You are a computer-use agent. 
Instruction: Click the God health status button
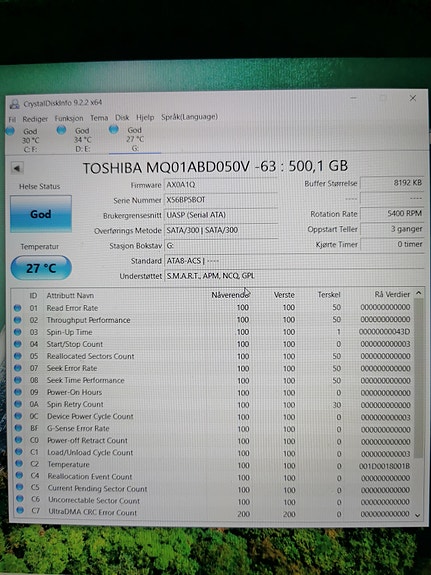click(x=41, y=214)
